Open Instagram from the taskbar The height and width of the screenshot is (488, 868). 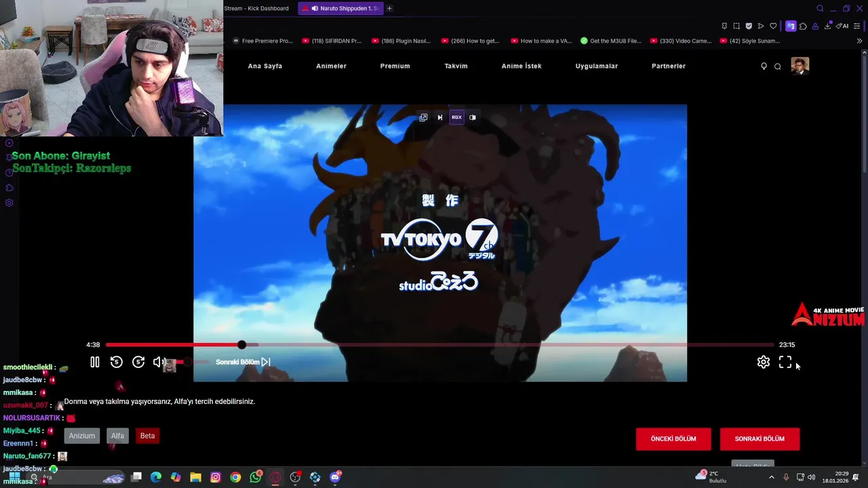click(216, 477)
